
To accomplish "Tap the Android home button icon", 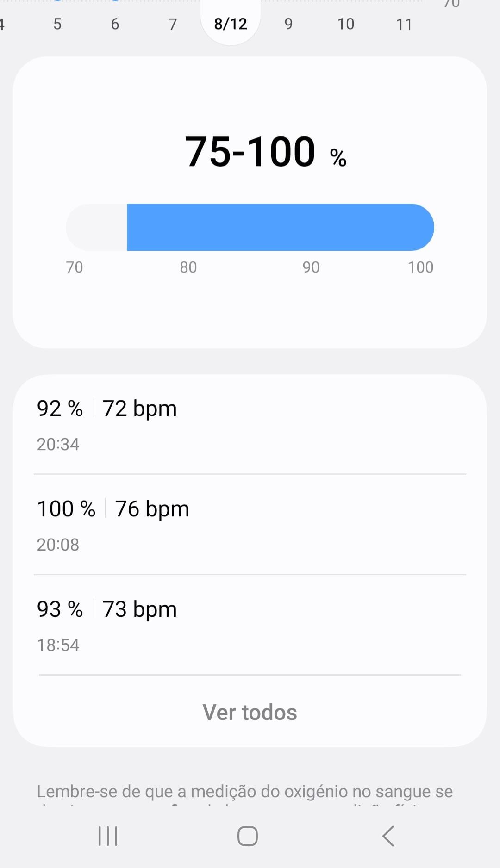I will (248, 836).
